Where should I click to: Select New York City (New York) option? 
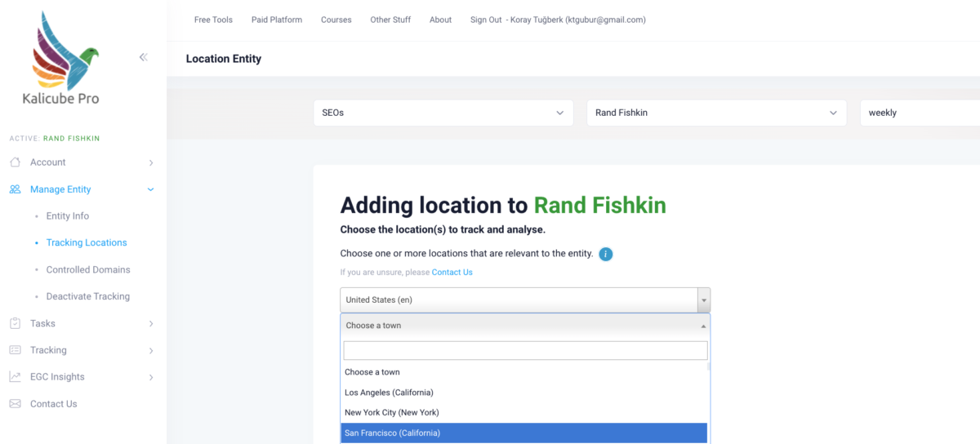pyautogui.click(x=523, y=413)
